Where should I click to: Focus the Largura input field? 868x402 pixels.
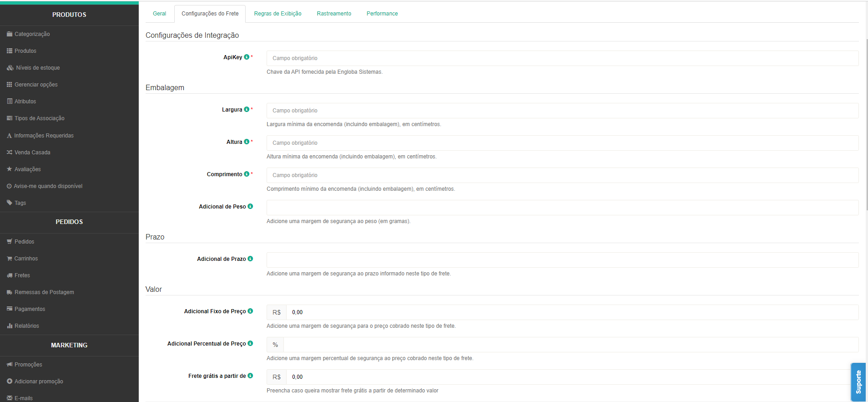(562, 111)
